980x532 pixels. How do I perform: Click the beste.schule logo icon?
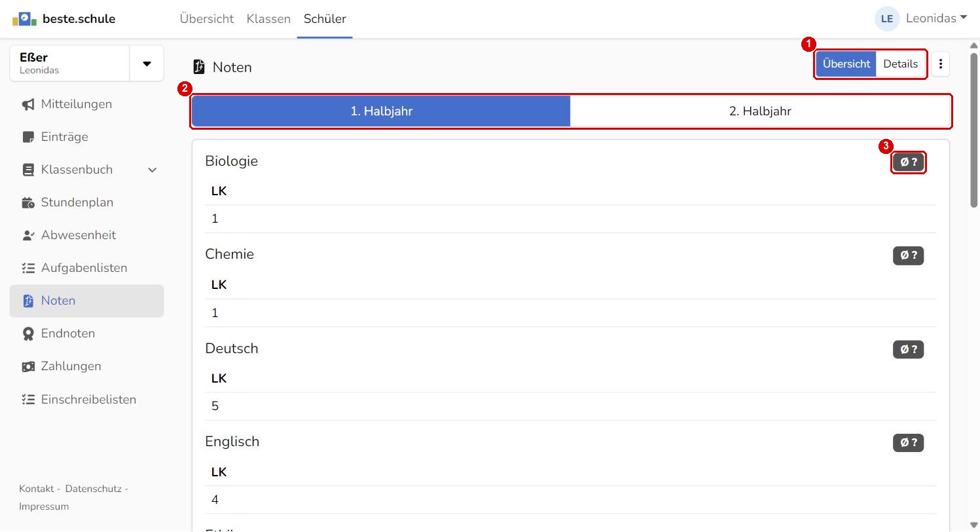click(x=24, y=19)
